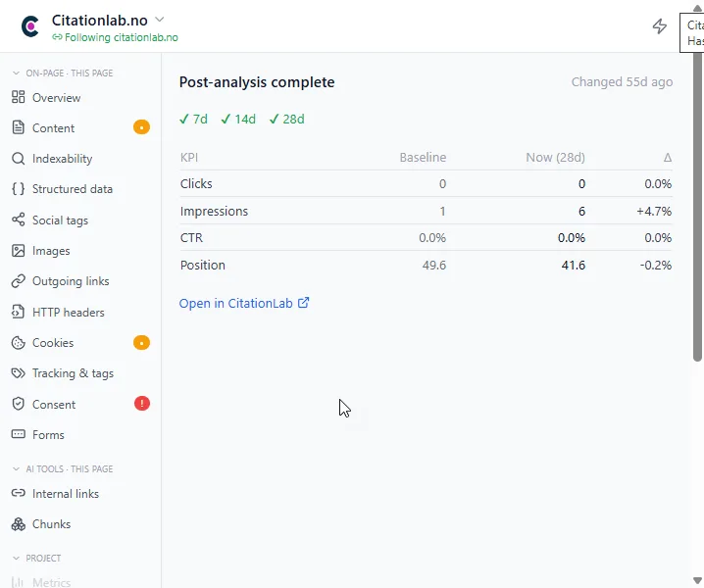This screenshot has height=588, width=704.
Task: Click the Internal links icon
Action: (18, 493)
